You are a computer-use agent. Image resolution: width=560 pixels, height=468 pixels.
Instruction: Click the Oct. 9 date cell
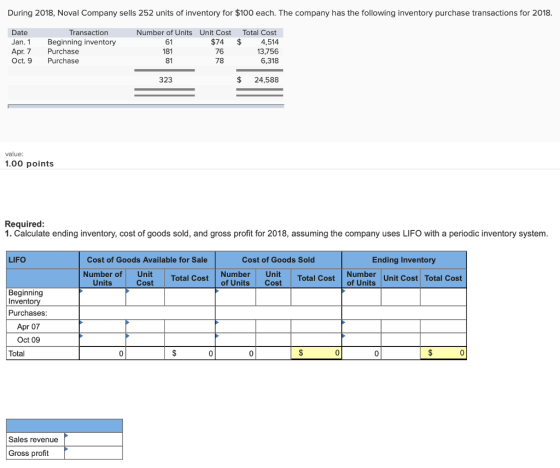[22, 61]
